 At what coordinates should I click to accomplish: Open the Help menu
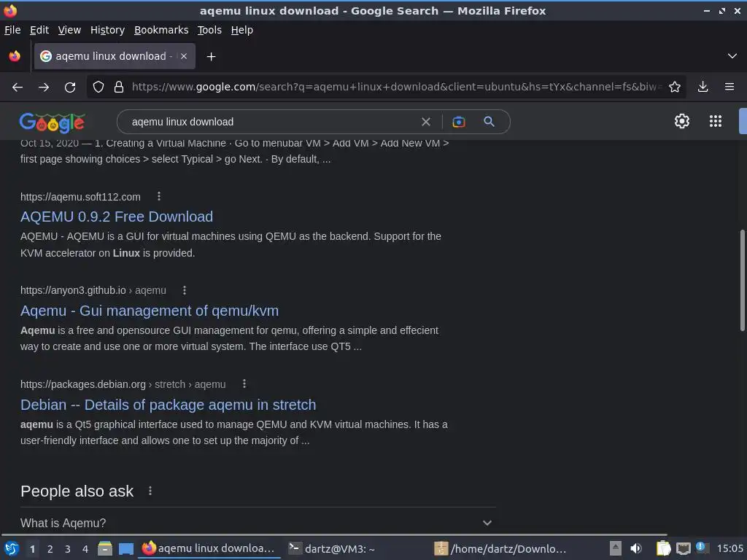(242, 30)
